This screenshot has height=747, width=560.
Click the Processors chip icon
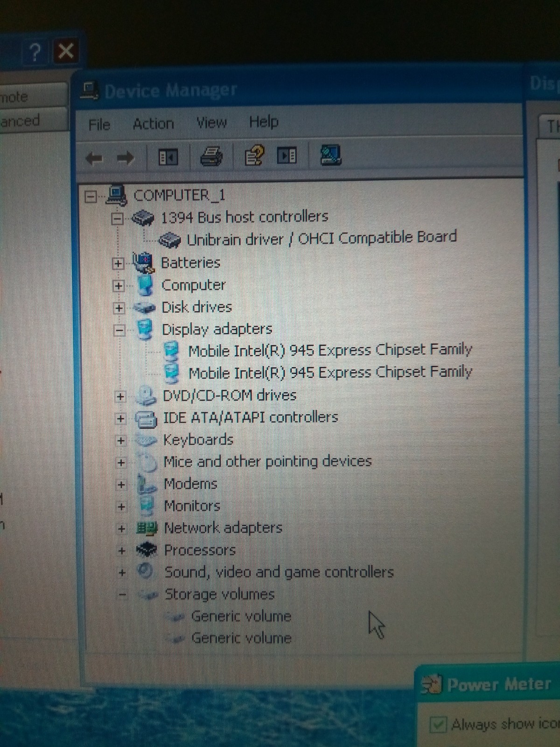tap(147, 550)
